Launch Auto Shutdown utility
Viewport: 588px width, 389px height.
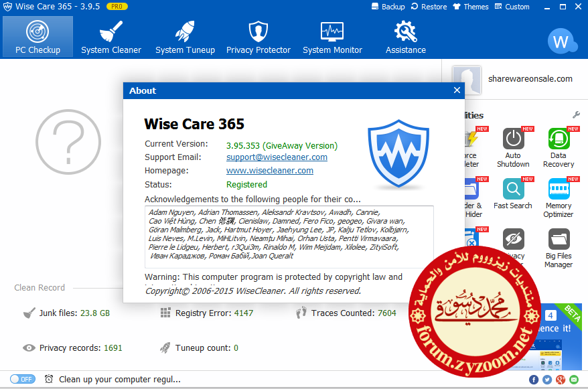[513, 148]
